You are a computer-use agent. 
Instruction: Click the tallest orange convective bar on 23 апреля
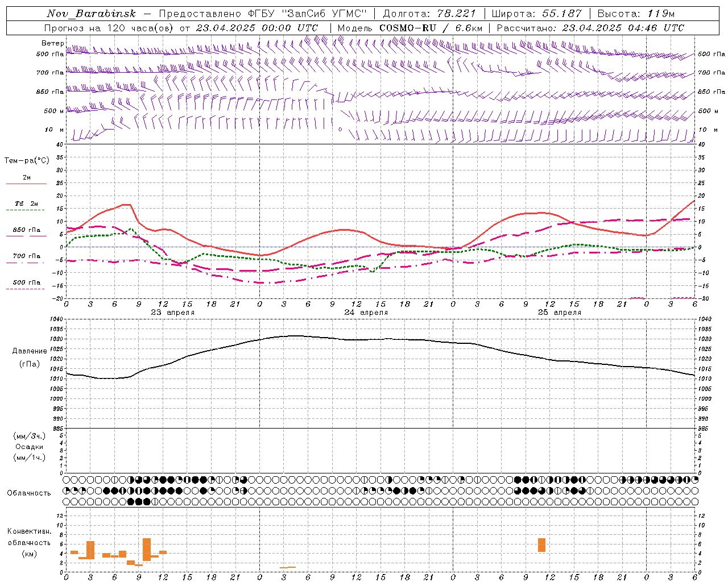point(147,550)
